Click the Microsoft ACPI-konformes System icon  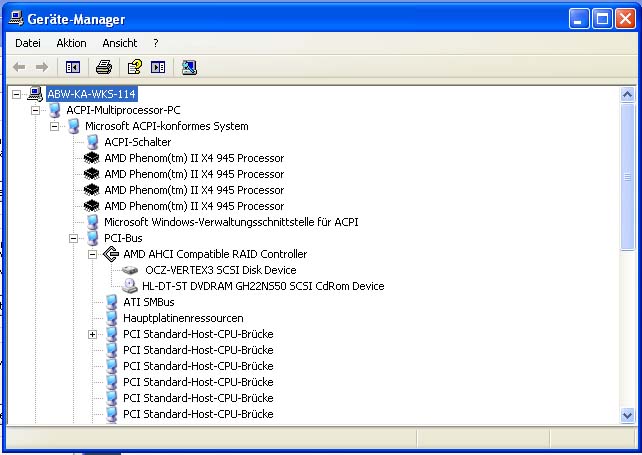73,126
